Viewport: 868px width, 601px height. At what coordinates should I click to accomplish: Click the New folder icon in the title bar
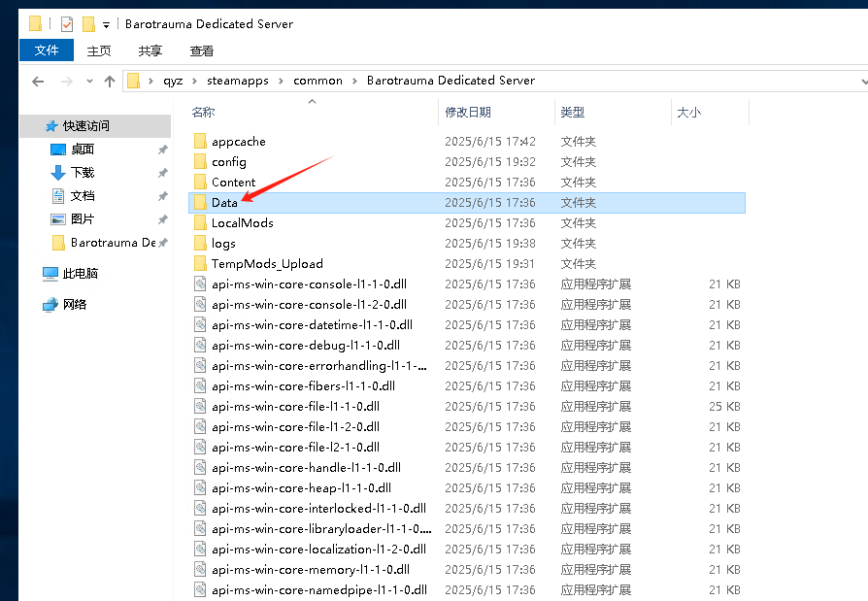click(88, 24)
